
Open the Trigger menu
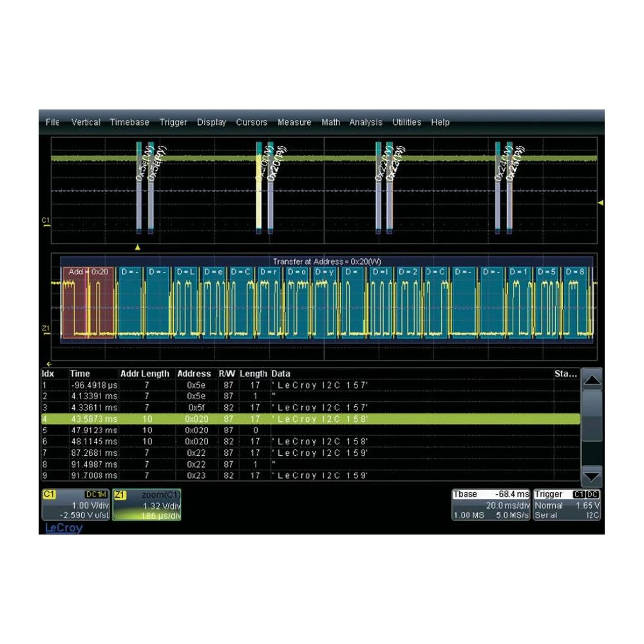pyautogui.click(x=173, y=122)
